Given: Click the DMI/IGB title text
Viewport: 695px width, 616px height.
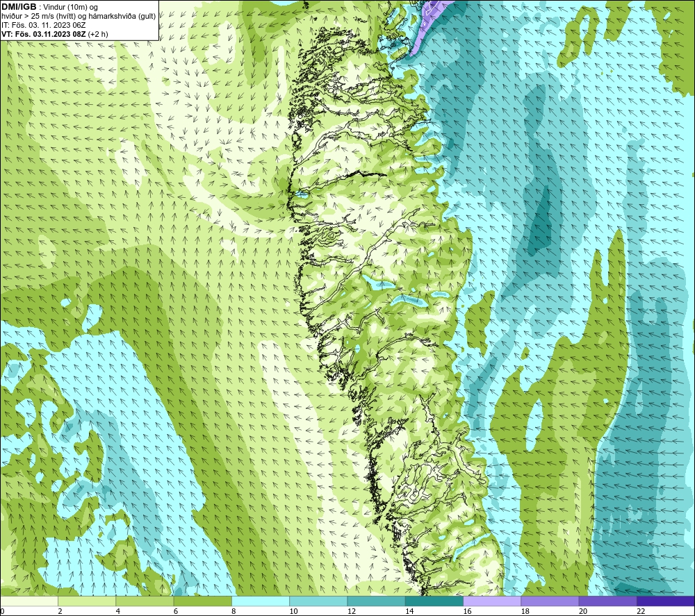Looking at the screenshot, I should click(19, 7).
